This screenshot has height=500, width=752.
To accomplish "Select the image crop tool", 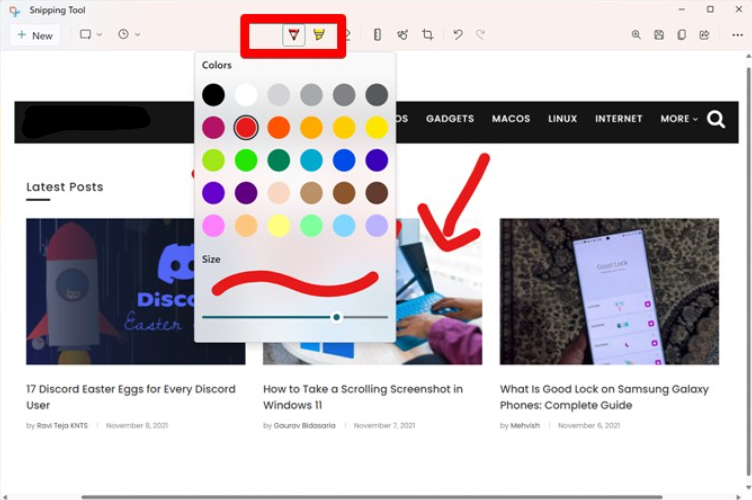I will 427,35.
